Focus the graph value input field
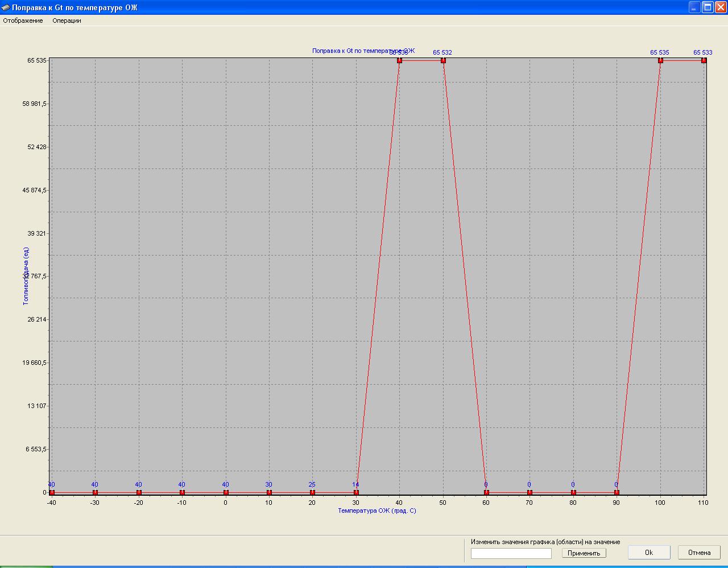728x568 pixels. click(x=511, y=553)
